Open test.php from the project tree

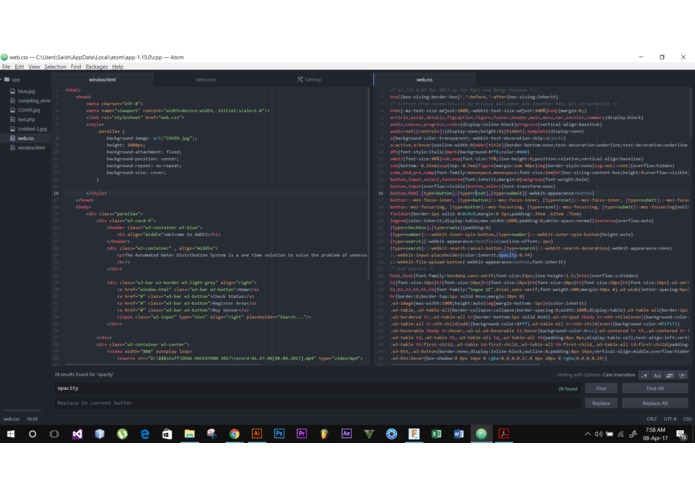point(26,119)
